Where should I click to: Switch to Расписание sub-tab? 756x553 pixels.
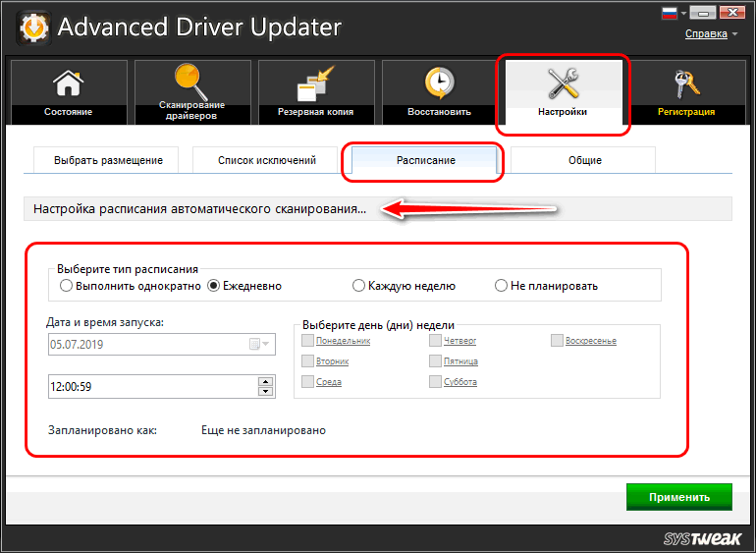(x=426, y=160)
